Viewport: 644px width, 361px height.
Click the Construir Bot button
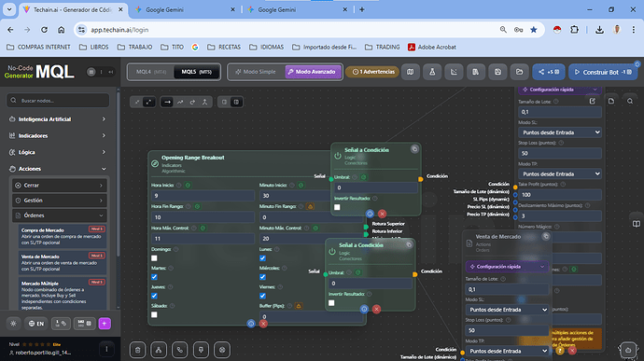tap(603, 72)
